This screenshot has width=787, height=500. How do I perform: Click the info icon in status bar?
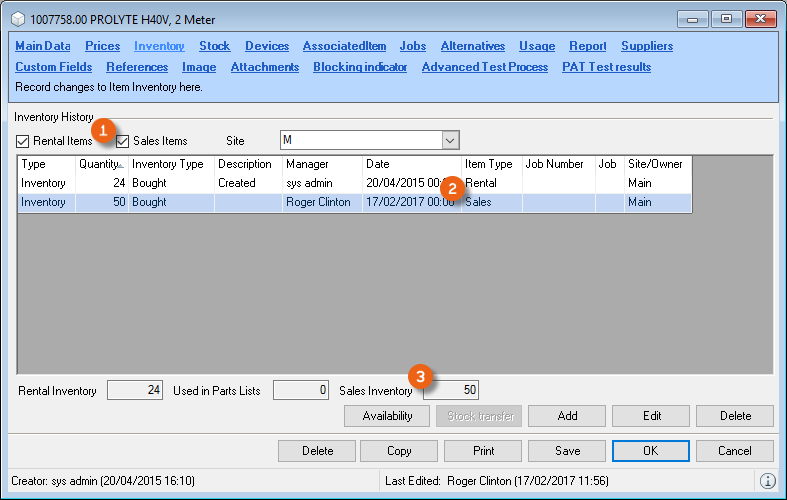click(768, 481)
